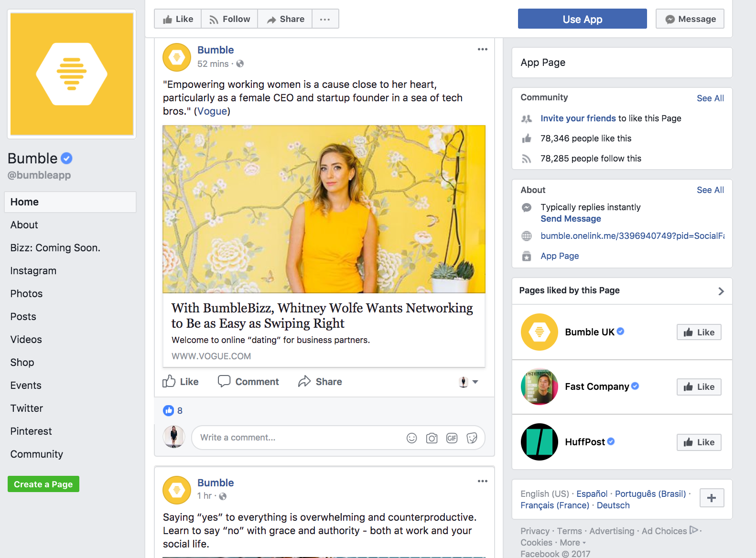Click the Like page button in top bar

pyautogui.click(x=178, y=19)
